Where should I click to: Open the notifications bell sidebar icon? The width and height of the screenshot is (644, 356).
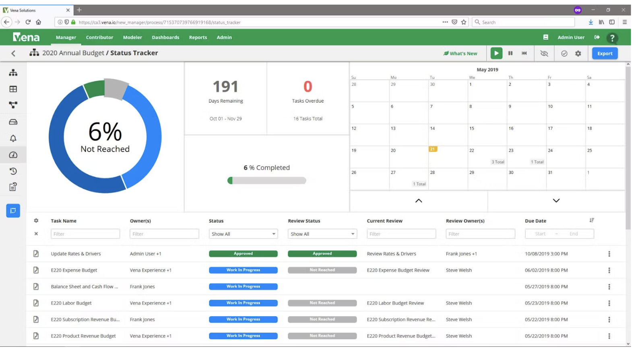click(x=13, y=138)
